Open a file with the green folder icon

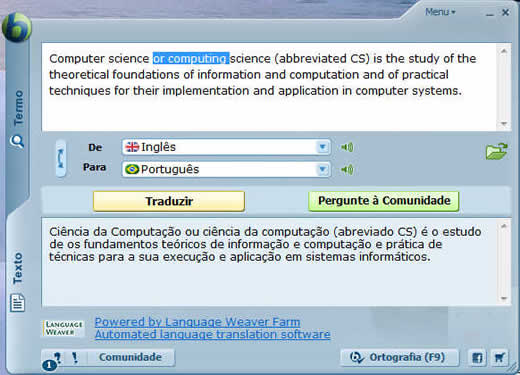coord(496,151)
